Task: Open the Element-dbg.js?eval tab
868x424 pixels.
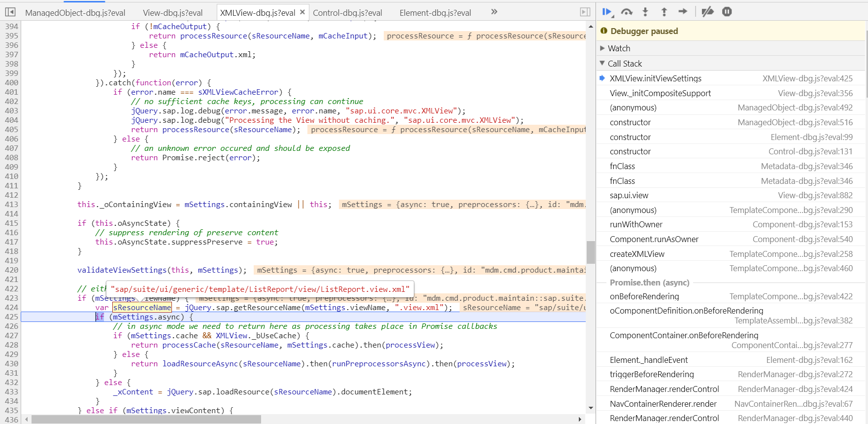Action: point(435,13)
